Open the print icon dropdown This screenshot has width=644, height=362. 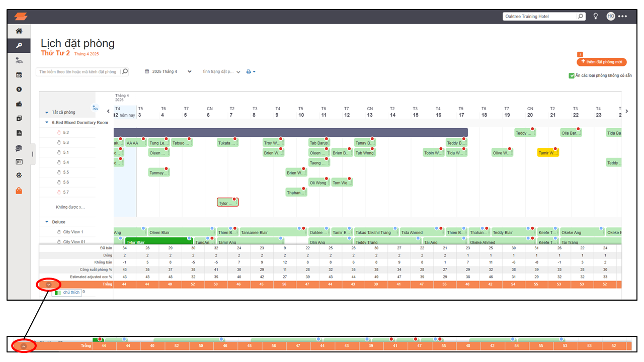(251, 72)
